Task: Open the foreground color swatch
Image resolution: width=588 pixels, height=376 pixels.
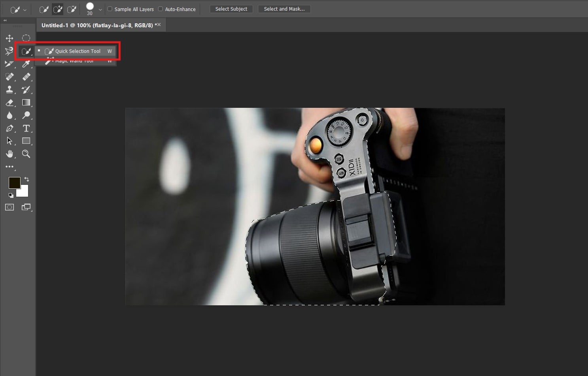Action: tap(14, 182)
